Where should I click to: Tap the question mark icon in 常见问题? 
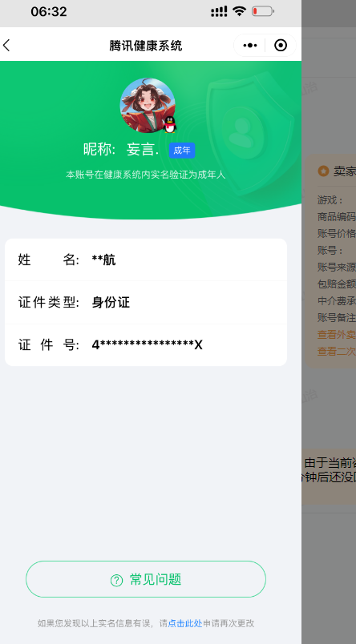pos(116,581)
